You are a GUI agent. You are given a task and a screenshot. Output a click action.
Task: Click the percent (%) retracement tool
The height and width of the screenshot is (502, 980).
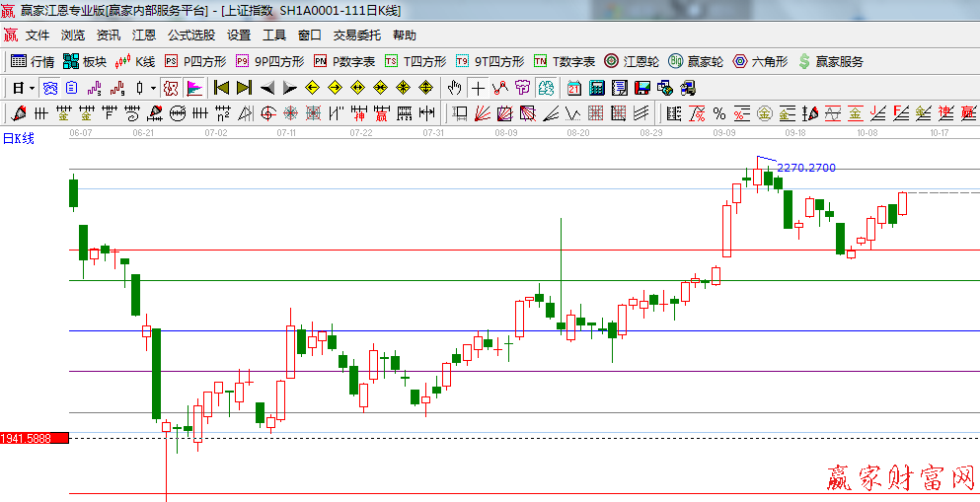click(718, 113)
